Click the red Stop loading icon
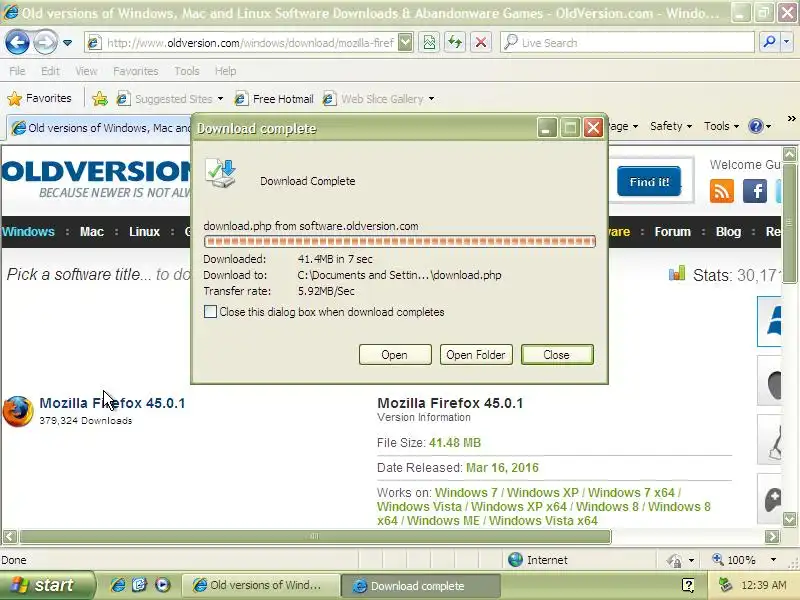 click(481, 43)
